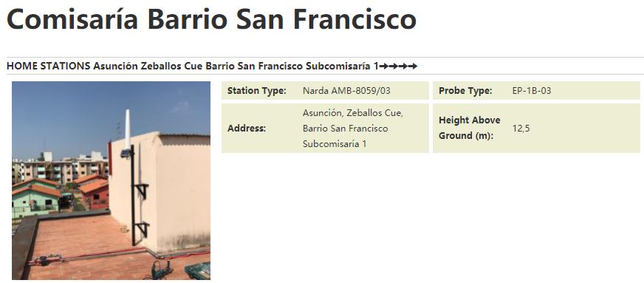
Task: Select the Height Above Ground (m) label
Action: [470, 128]
